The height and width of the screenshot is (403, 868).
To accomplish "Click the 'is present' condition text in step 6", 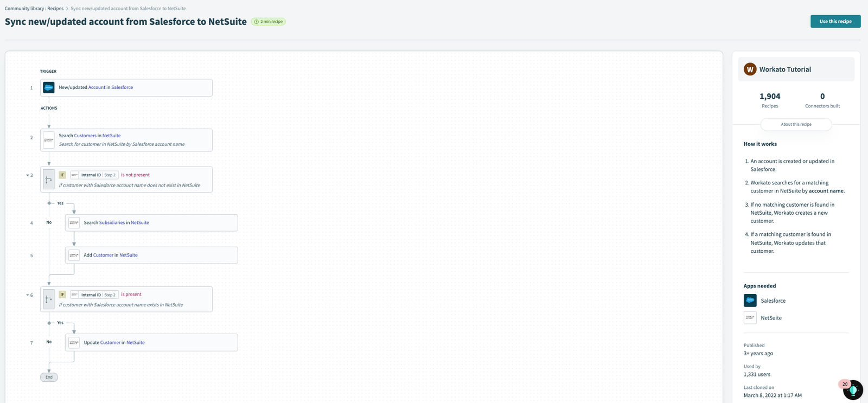I will [131, 295].
